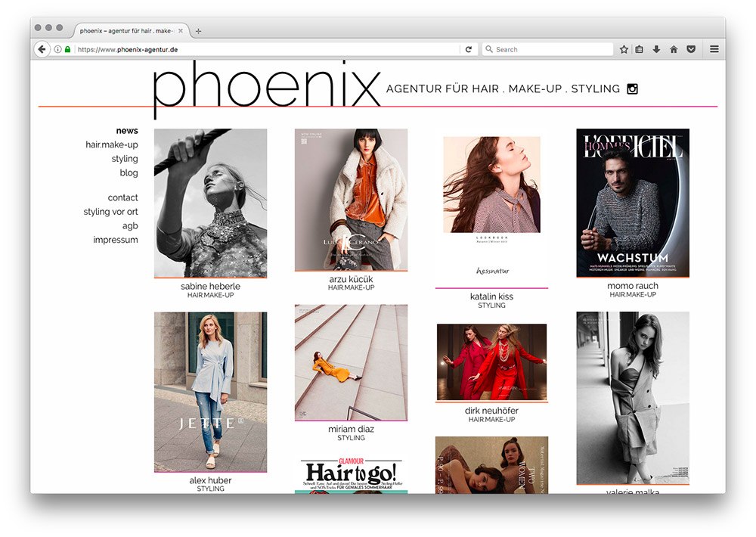Viewport: 756px width, 537px height.
Task: Open the hamburger menu in the toolbar
Action: click(x=714, y=49)
